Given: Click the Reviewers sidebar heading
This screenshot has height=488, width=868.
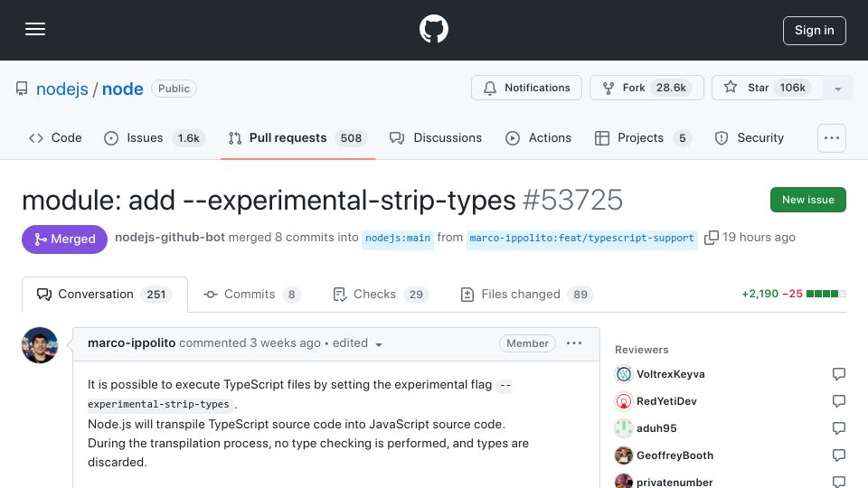Looking at the screenshot, I should pyautogui.click(x=642, y=350).
